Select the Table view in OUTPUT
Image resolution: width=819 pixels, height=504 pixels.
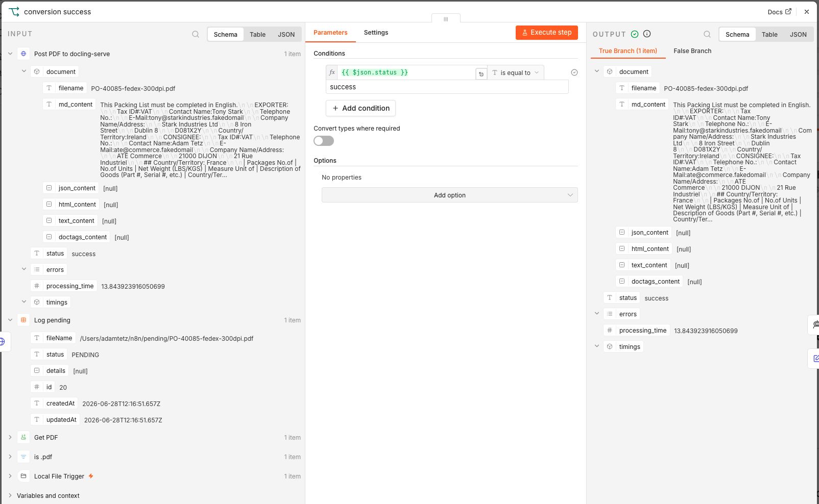click(x=769, y=35)
